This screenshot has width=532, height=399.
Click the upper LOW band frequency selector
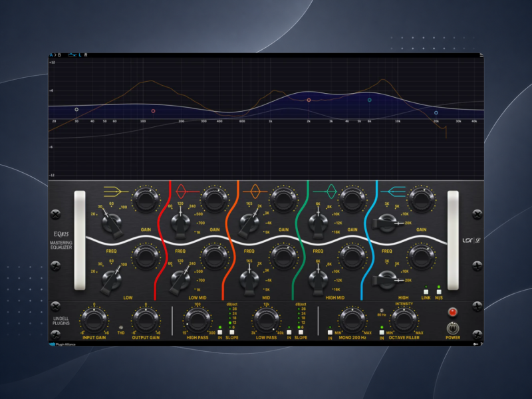tap(112, 223)
